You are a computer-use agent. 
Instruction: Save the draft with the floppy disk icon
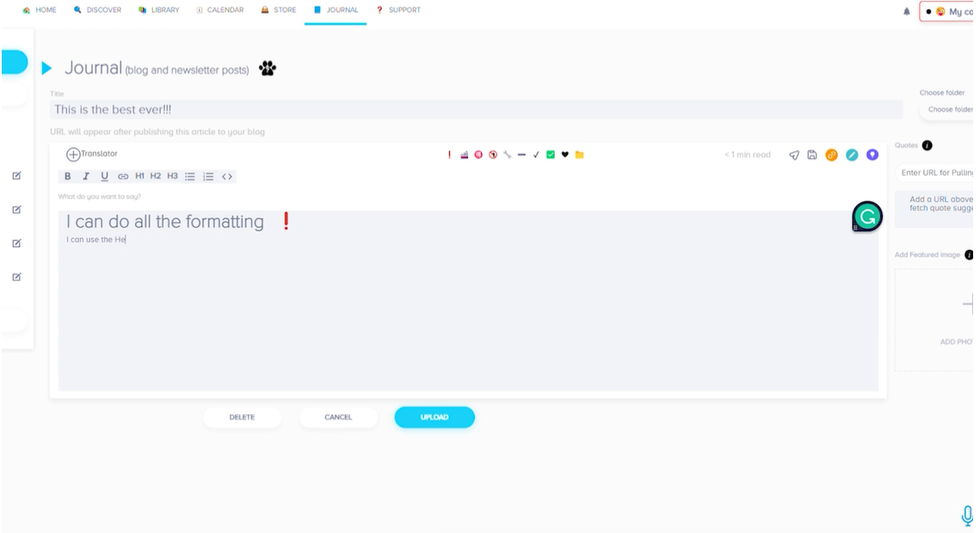pyautogui.click(x=811, y=154)
